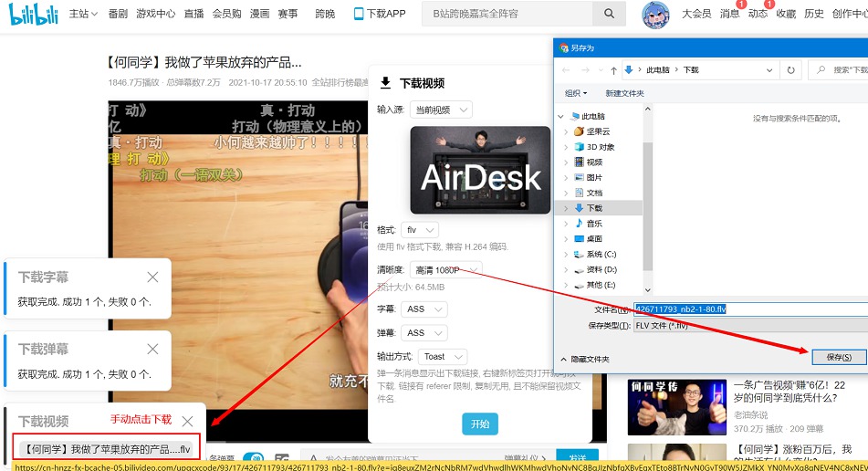
Task: Collapse the 此电脑 tree node
Action: coord(560,116)
